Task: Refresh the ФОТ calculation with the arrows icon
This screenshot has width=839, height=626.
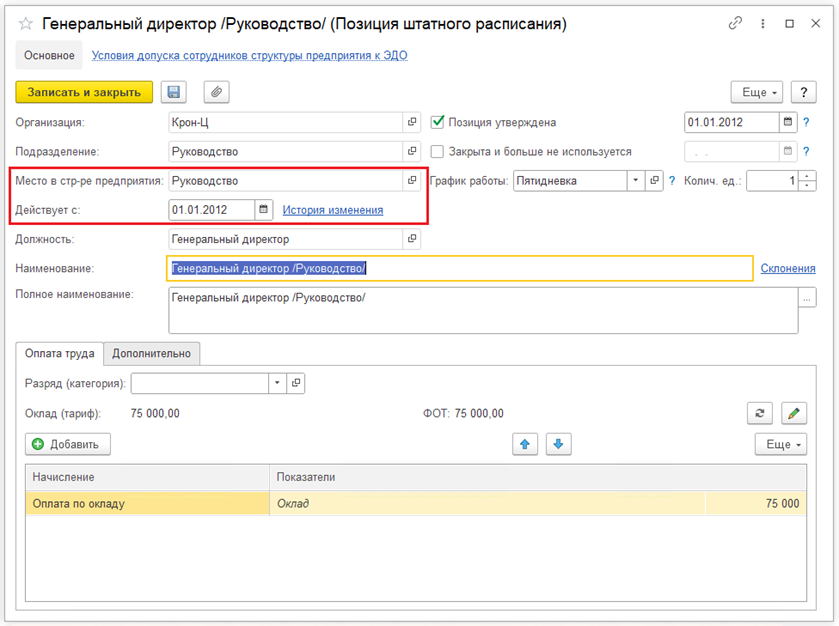Action: point(760,413)
